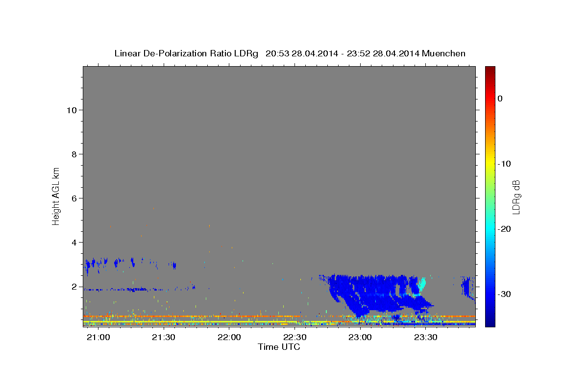This screenshot has width=588, height=392.
Task: Click the 21:00 time tick label
Action: click(98, 338)
